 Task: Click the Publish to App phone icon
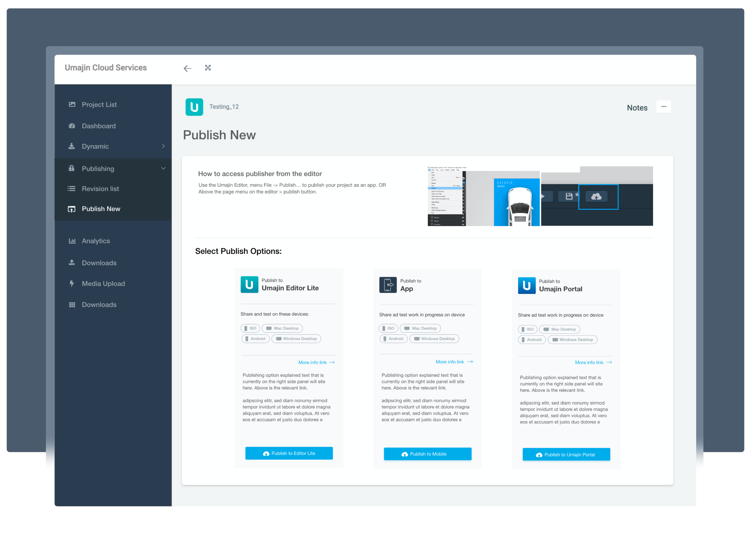tap(388, 285)
